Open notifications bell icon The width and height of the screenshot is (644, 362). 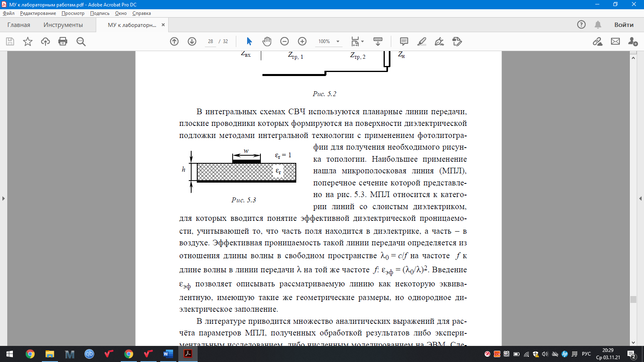click(598, 25)
